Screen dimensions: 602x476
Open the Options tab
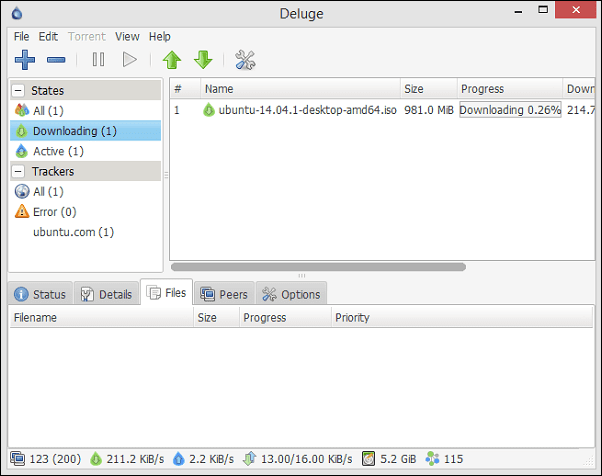coord(291,294)
